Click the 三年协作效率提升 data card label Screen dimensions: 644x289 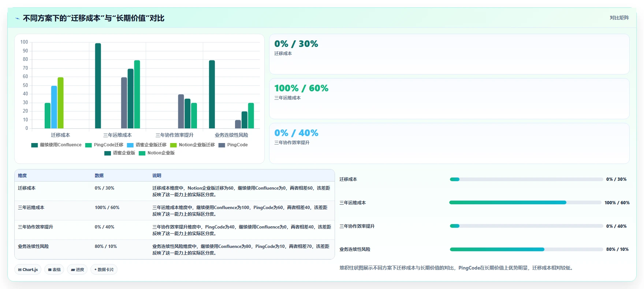(x=292, y=143)
